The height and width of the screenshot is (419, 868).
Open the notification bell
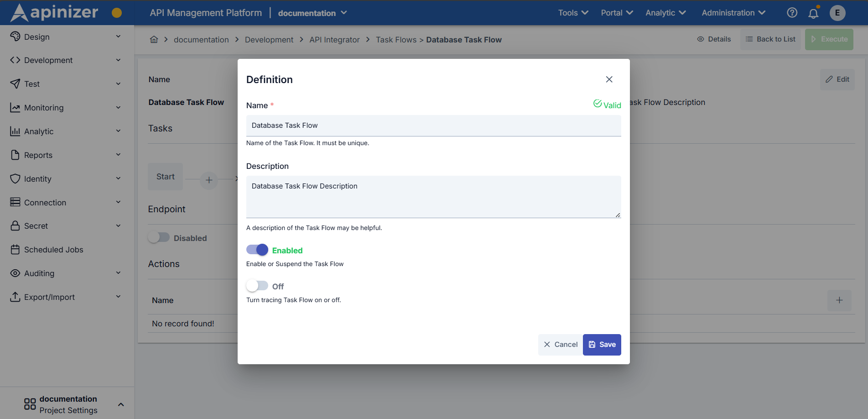tap(813, 13)
